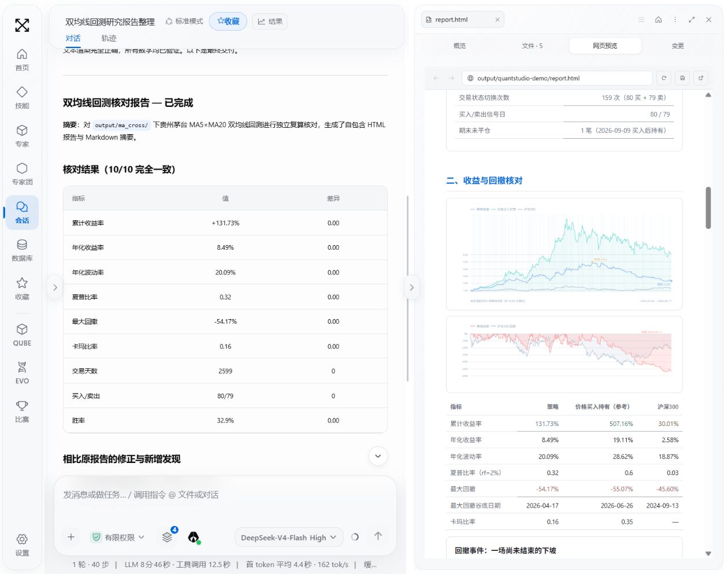Expand the preview panel to fullscreen
Screen dimensions: 728x574
pyautogui.click(x=692, y=19)
